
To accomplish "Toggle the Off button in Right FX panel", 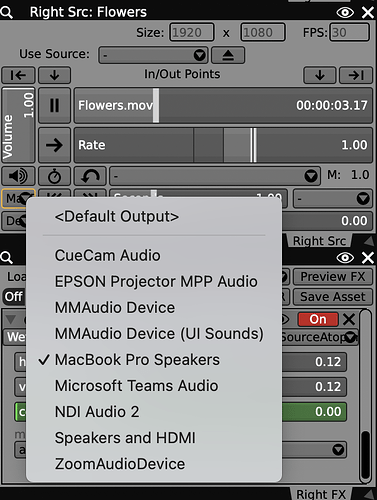I will click(x=14, y=297).
